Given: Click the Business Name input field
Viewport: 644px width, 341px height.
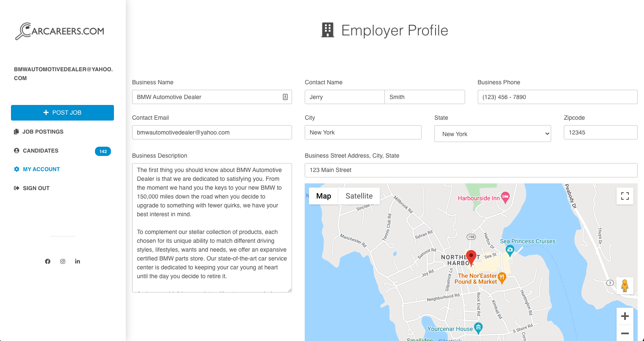Looking at the screenshot, I should (x=212, y=97).
